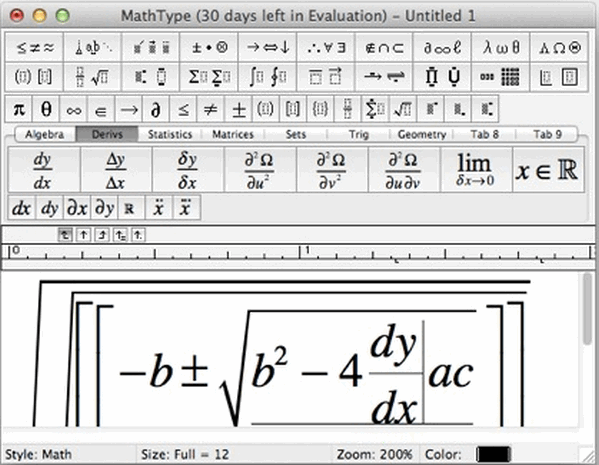Viewport: 599px width, 465px height.
Task: Open the logical symbols palette (∴∀∃)
Action: (326, 47)
